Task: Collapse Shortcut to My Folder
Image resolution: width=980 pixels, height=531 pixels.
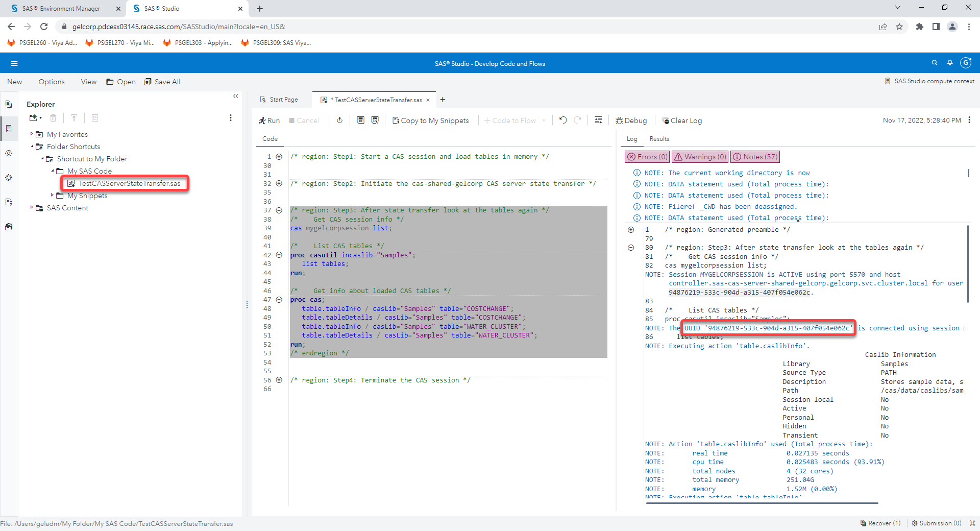Action: [x=42, y=158]
